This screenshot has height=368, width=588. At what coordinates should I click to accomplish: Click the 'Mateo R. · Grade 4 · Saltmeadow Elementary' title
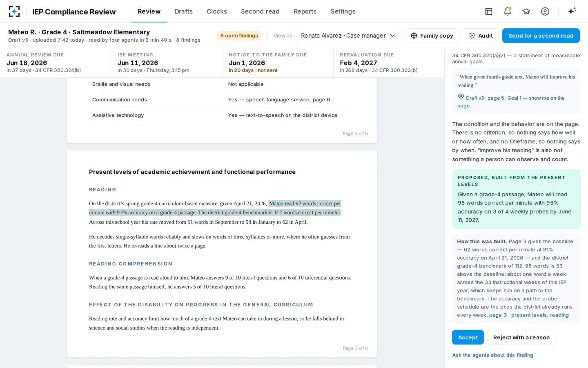79,32
